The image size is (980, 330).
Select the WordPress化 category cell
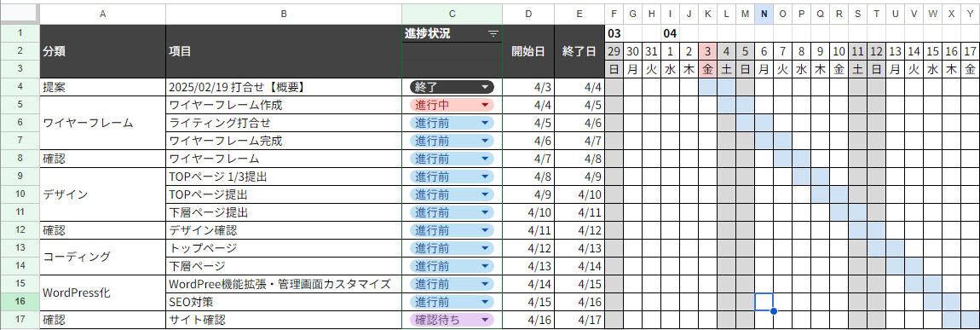pyautogui.click(x=102, y=293)
